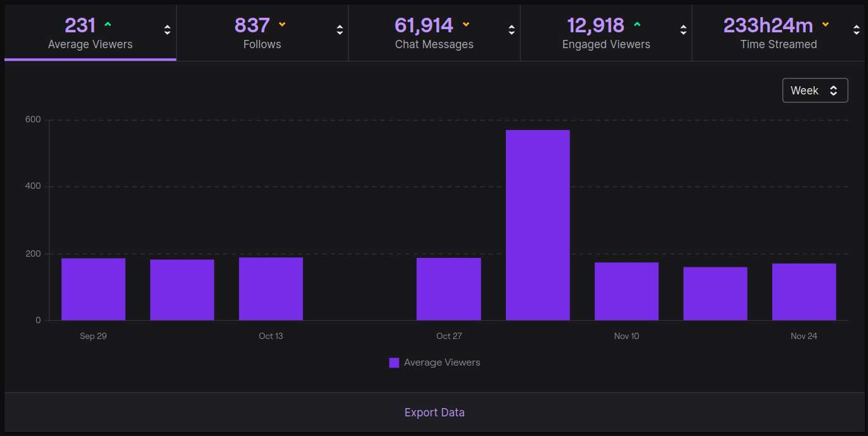Open metric selector arrows beside Follows
The width and height of the screenshot is (868, 436).
pos(340,30)
